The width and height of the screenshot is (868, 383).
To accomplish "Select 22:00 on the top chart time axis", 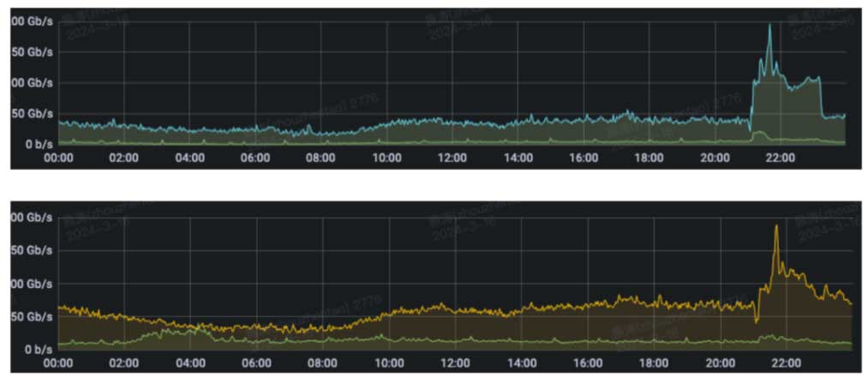I will [781, 158].
